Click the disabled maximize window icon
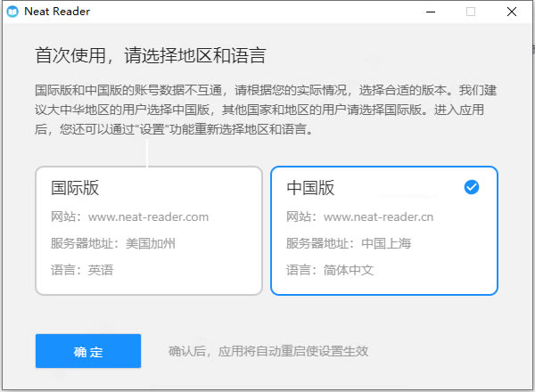The width and height of the screenshot is (535, 392). click(471, 12)
